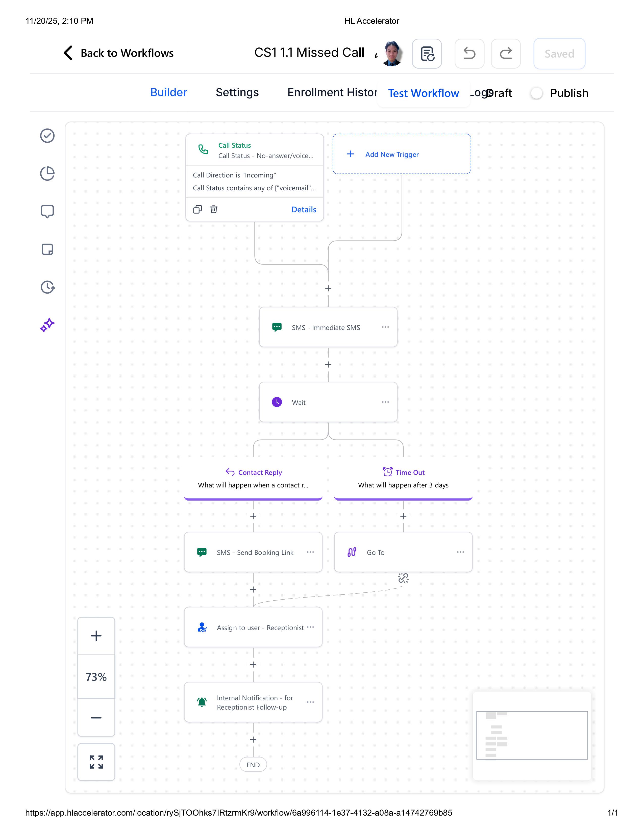Open three-dot menu on the Go To step
This screenshot has width=644, height=833.
pos(460,552)
